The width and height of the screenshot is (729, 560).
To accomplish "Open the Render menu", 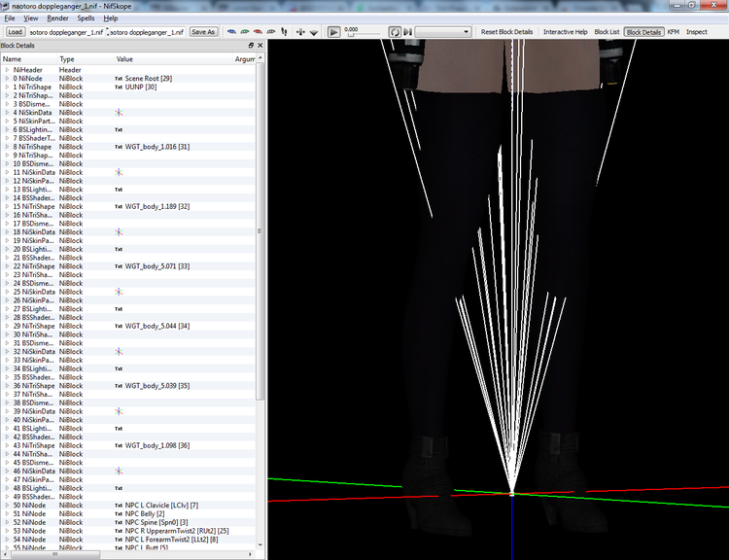I will tap(57, 18).
